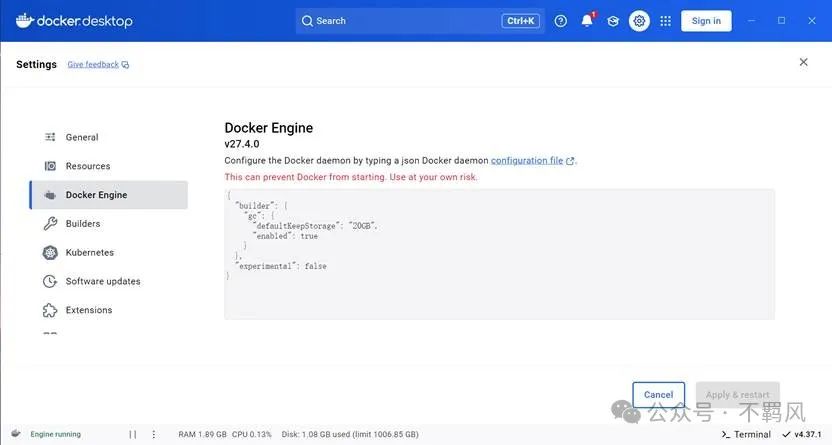Open the Give feedback link
The width and height of the screenshot is (832, 445).
(98, 64)
